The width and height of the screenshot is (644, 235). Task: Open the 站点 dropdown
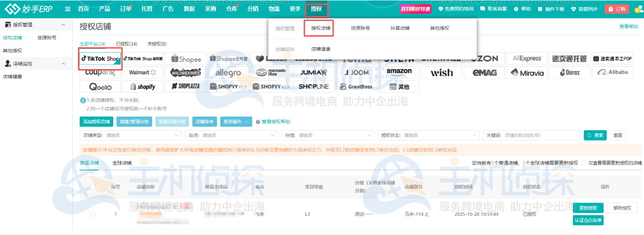tap(232, 135)
